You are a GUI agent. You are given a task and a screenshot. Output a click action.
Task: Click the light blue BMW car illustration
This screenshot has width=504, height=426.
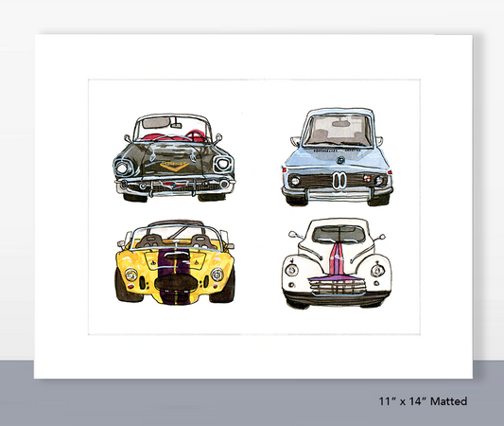[338, 157]
